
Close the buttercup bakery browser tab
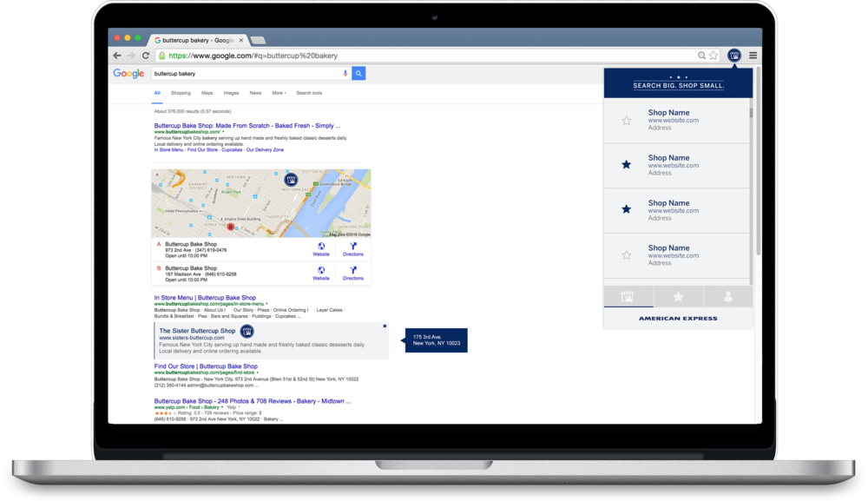tap(240, 41)
